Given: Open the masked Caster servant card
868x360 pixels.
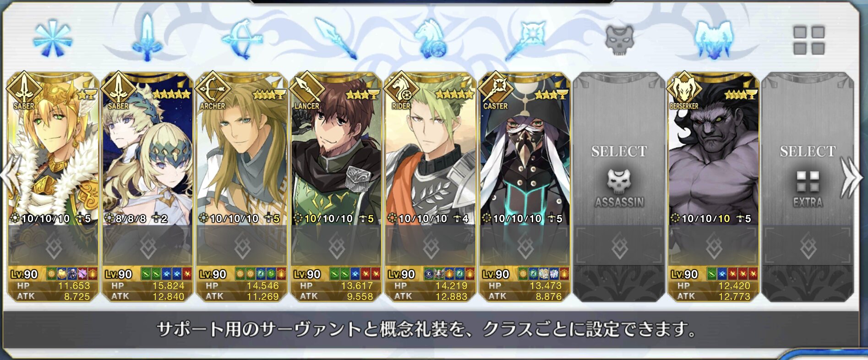Looking at the screenshot, I should point(525,187).
